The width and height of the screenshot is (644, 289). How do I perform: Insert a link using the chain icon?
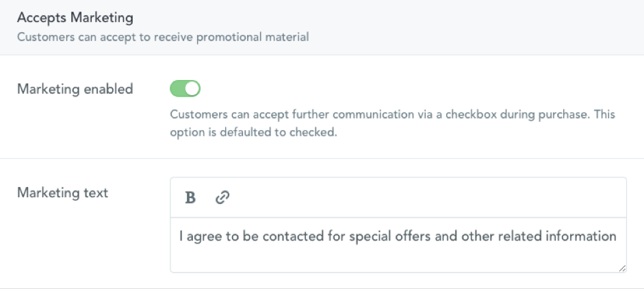pos(222,198)
